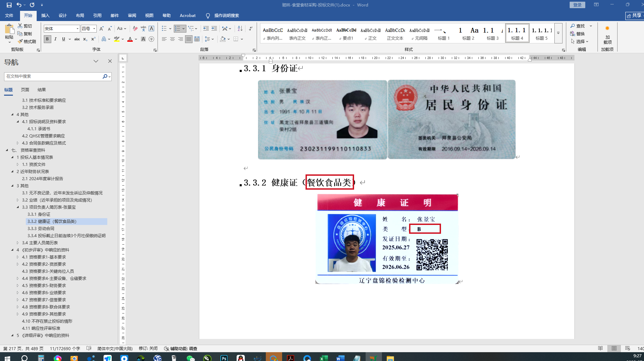The height and width of the screenshot is (361, 644).
Task: Increase font size with the grow font icon
Action: 102,29
